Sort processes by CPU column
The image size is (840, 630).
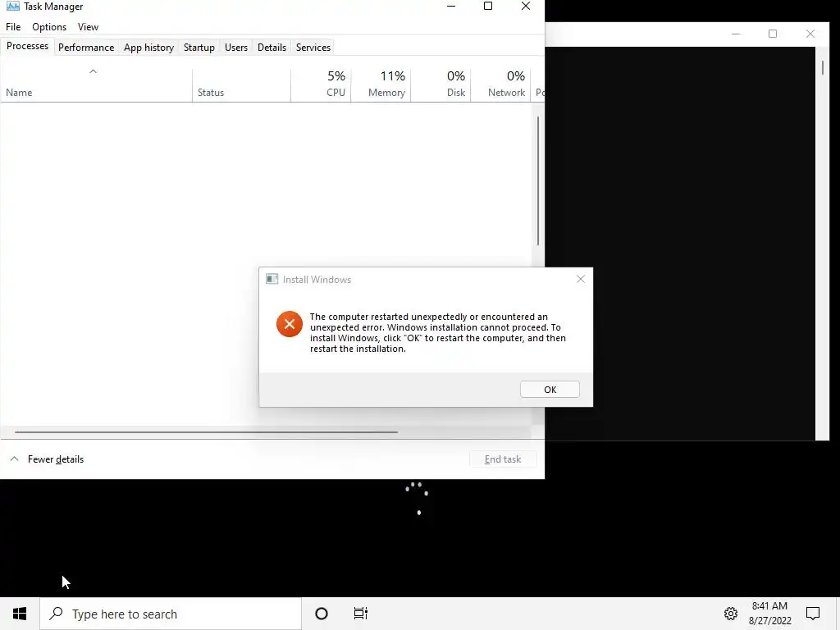point(321,84)
